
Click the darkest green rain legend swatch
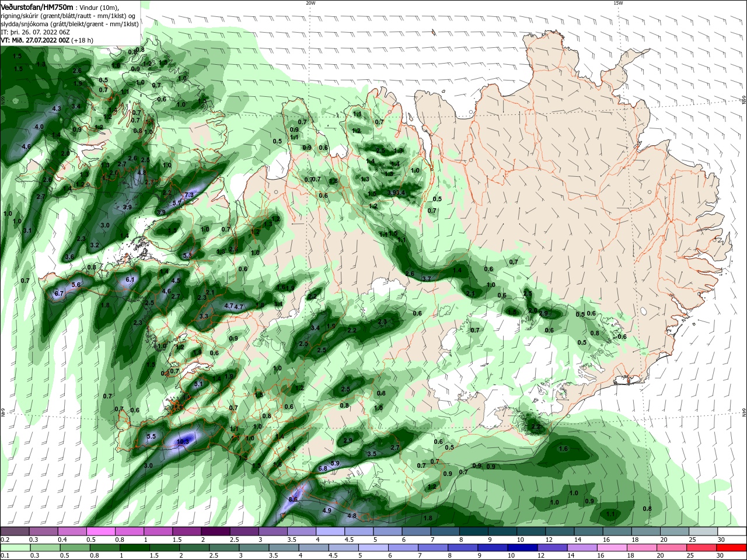(134, 548)
